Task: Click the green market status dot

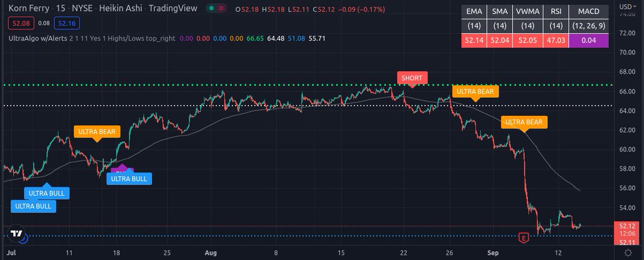Action: click(x=212, y=9)
